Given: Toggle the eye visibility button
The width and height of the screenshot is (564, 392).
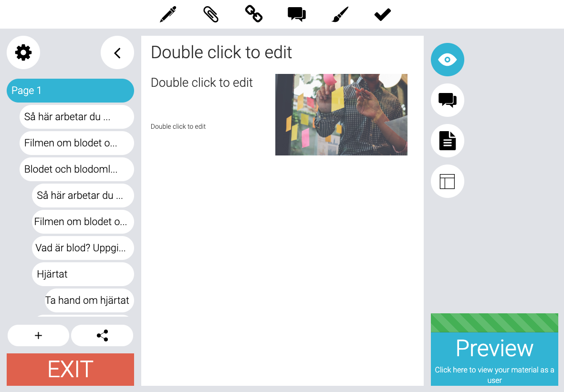Looking at the screenshot, I should pos(448,60).
